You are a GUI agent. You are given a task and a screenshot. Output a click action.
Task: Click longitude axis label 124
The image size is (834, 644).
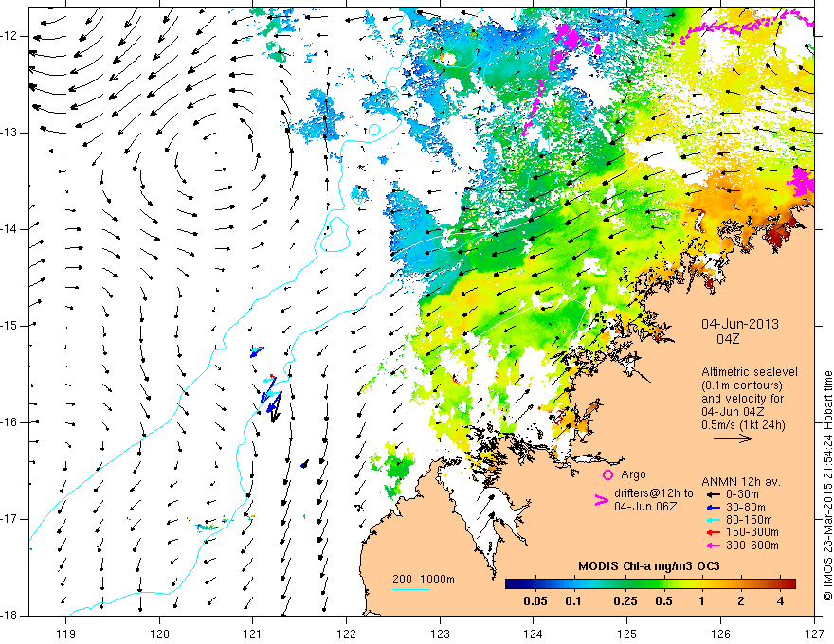click(534, 634)
